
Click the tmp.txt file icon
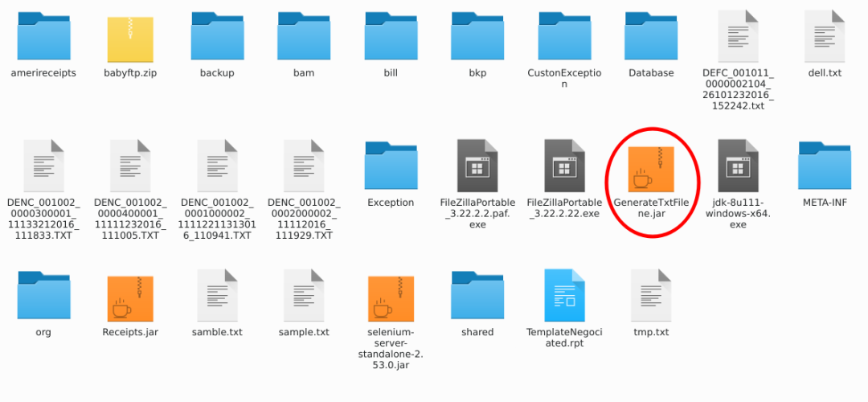[651, 295]
